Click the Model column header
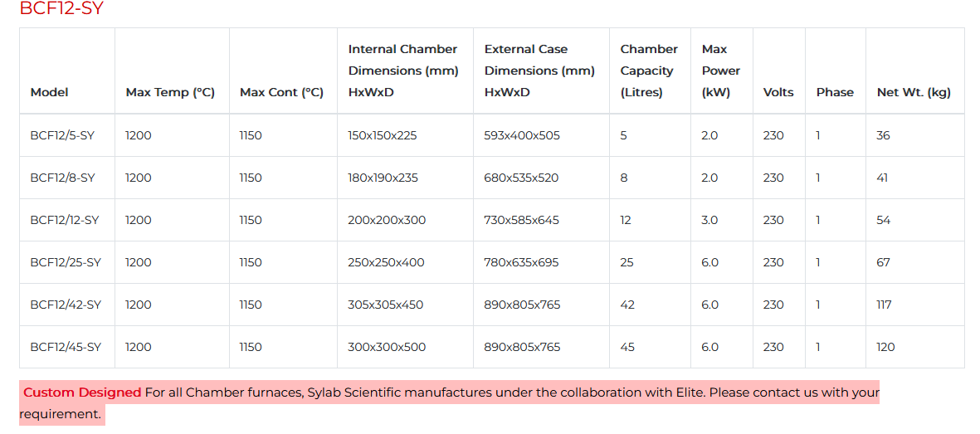The height and width of the screenshot is (434, 980). 49,92
